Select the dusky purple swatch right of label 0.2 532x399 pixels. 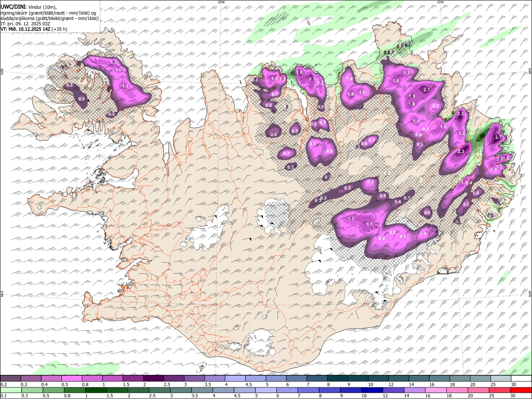coord(10,378)
